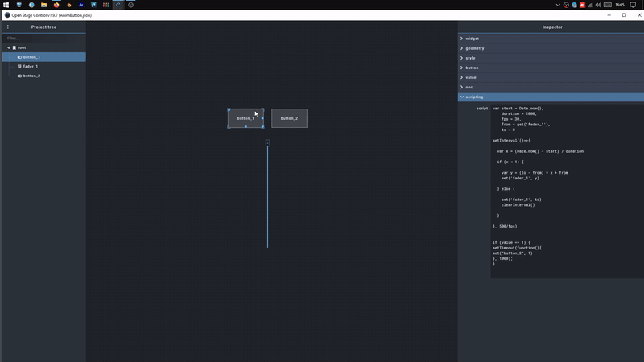
Task: Select fader_1 in the project tree
Action: coord(44,67)
